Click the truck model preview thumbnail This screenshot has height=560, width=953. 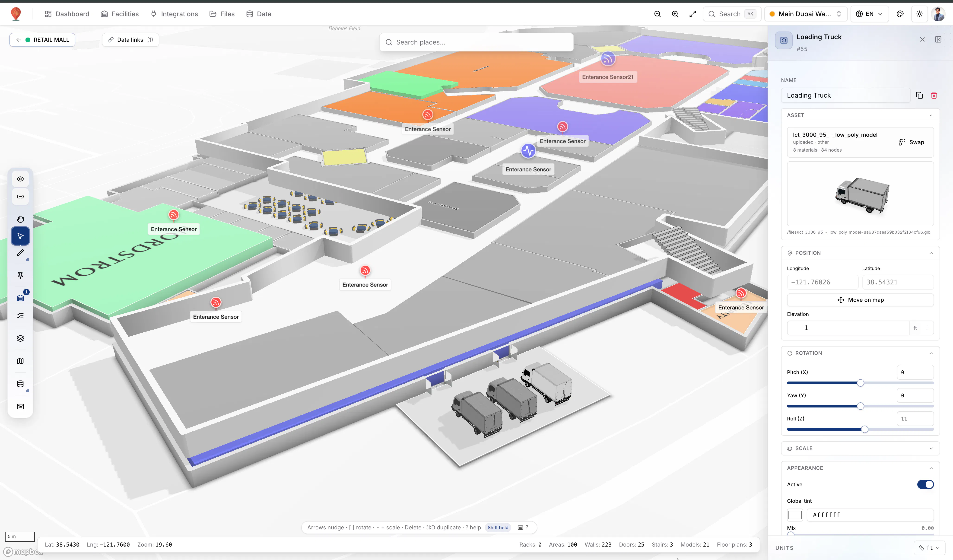[860, 194]
